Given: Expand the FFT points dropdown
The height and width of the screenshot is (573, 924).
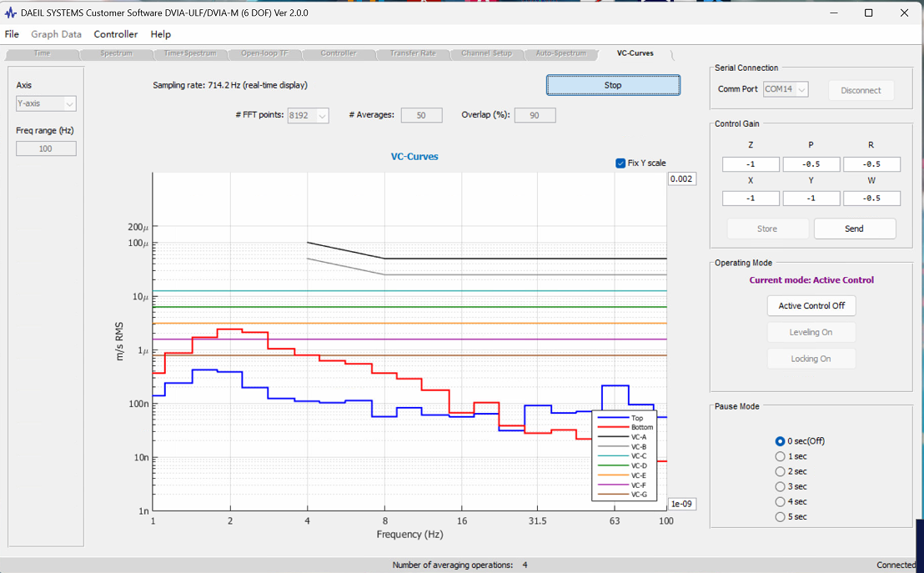Looking at the screenshot, I should 308,116.
